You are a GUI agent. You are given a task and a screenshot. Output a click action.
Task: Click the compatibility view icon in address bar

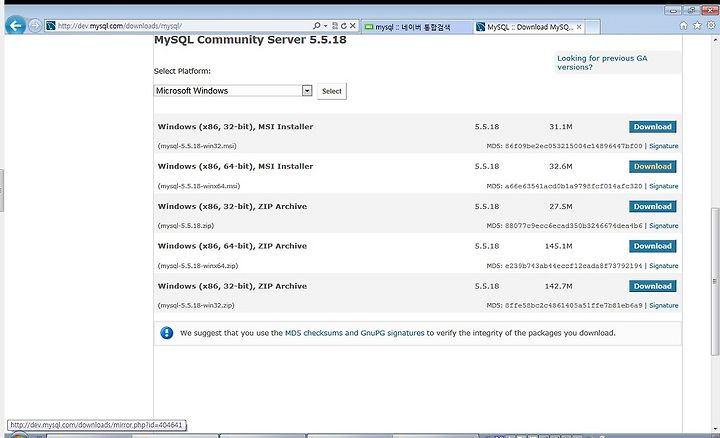pos(335,26)
